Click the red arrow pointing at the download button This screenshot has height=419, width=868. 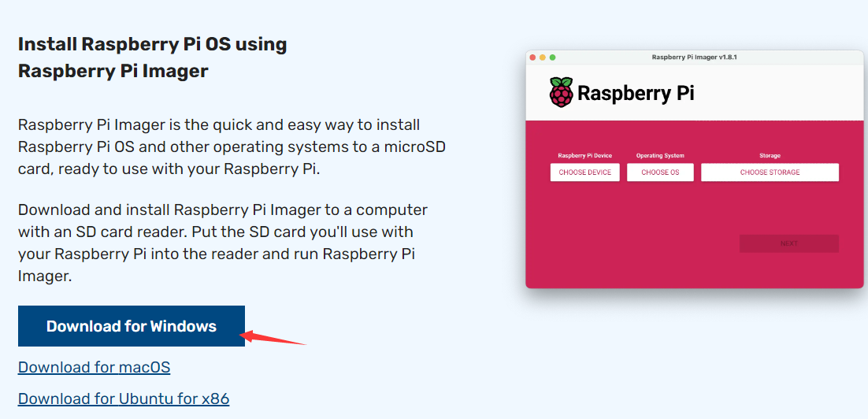pyautogui.click(x=272, y=339)
